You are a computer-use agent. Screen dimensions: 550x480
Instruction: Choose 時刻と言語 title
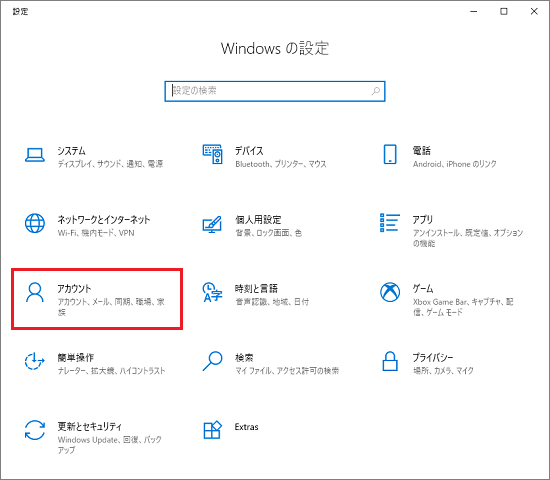256,289
